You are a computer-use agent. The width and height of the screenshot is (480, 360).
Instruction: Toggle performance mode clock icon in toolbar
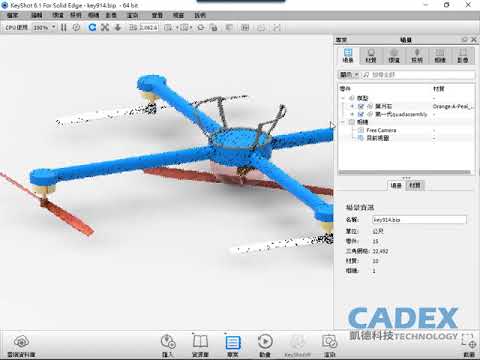(76, 27)
